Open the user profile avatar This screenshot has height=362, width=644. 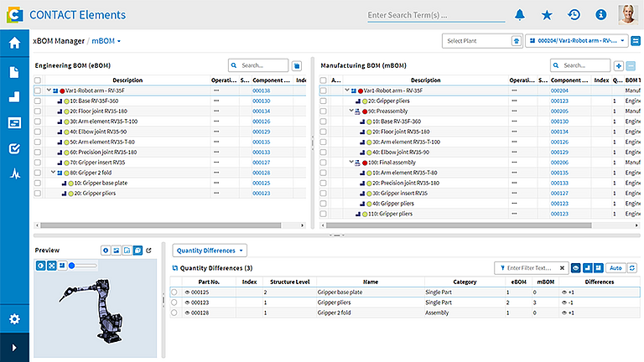[628, 15]
